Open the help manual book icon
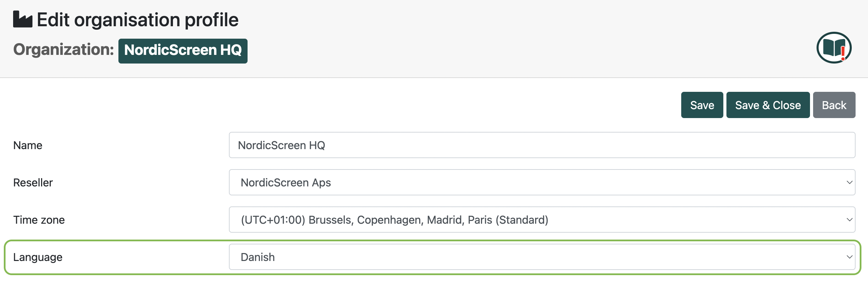The image size is (868, 281). 834,48
